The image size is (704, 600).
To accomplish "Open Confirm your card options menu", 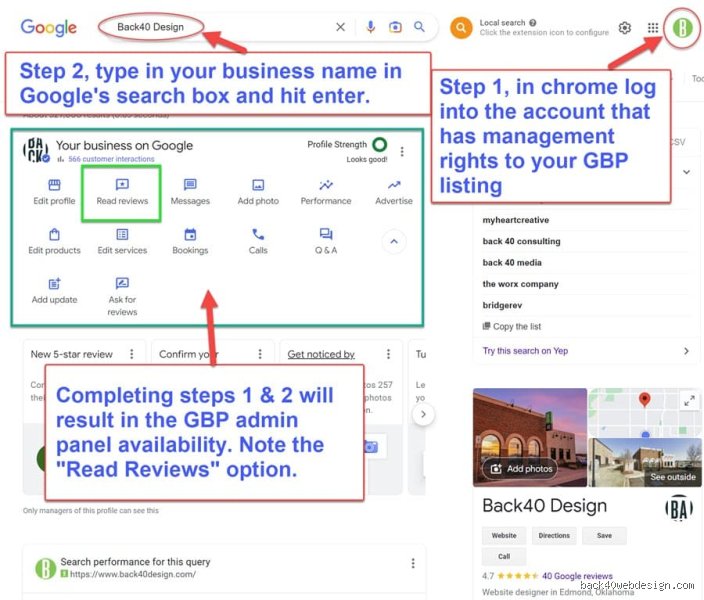I will tap(260, 354).
